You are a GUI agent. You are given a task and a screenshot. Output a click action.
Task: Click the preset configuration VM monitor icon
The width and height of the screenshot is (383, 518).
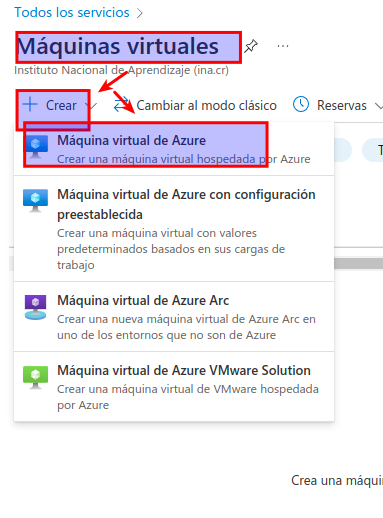[35, 200]
